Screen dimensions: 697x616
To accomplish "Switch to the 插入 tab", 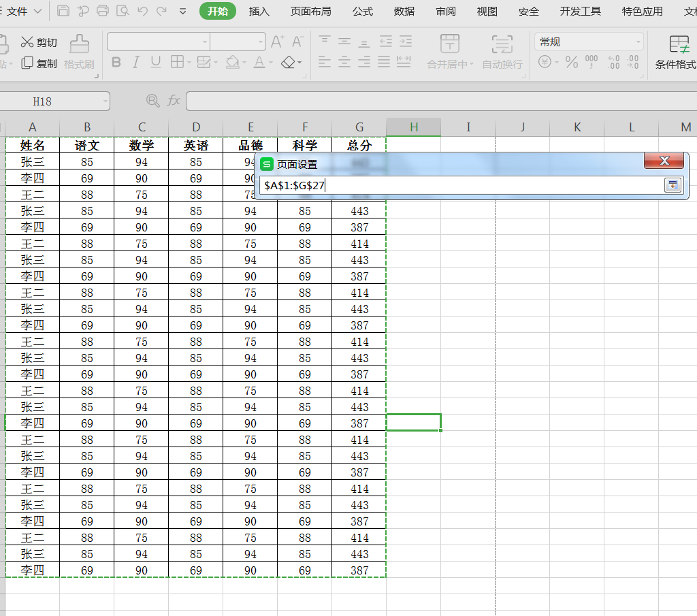I will (x=259, y=11).
